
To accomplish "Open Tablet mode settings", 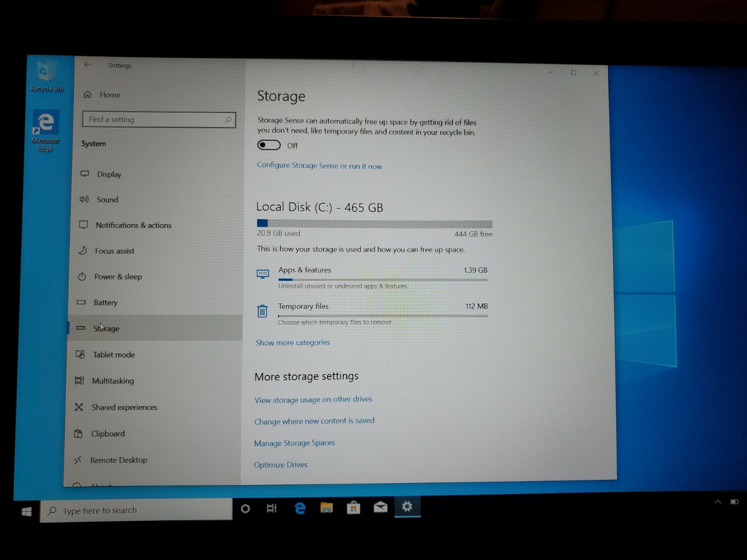I will coord(113,355).
